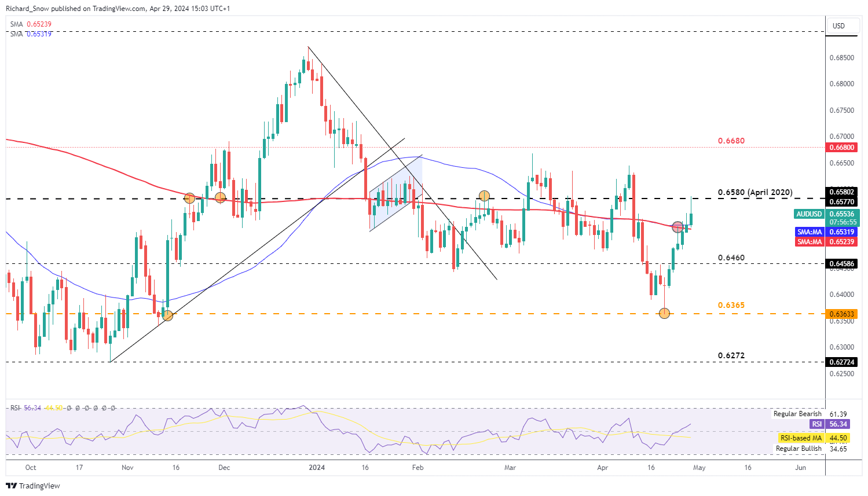Screen dimensions: 868x496
Task: Click the TradingView logo at the bottom
Action: (33, 486)
